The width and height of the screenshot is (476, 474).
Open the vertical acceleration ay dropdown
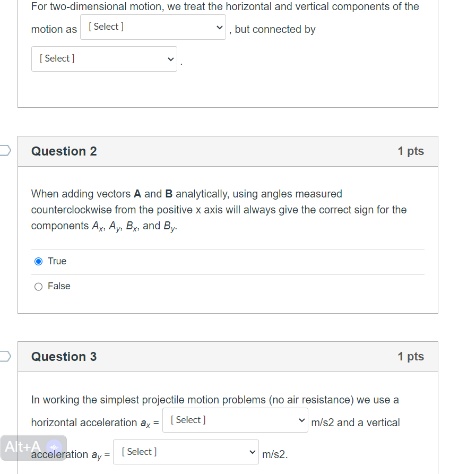(x=186, y=452)
